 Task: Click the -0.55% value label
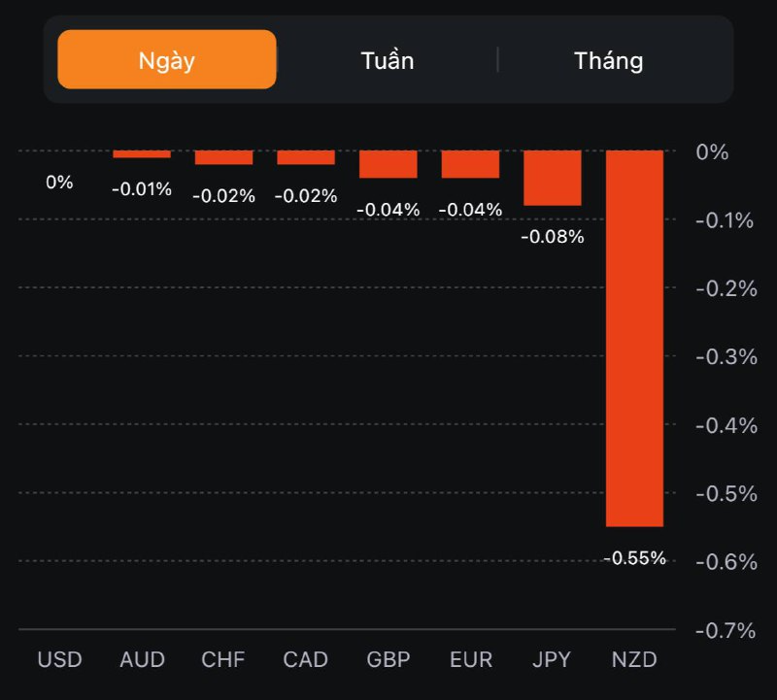(x=634, y=558)
